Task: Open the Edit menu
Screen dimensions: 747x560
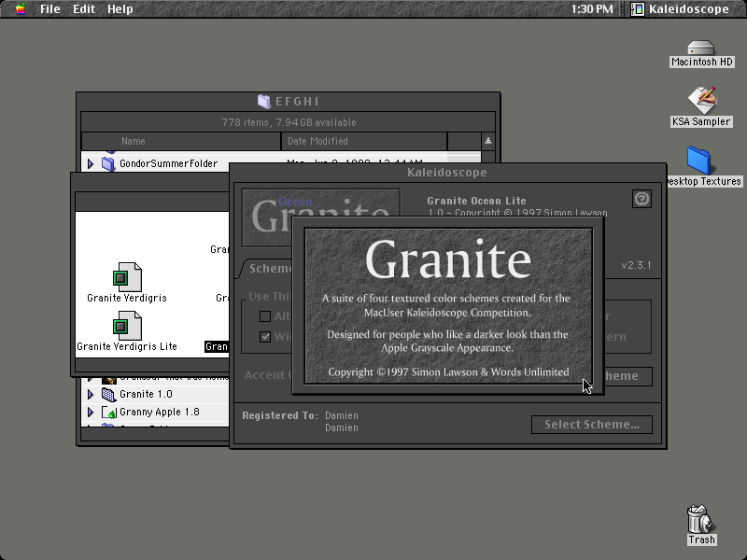Action: pyautogui.click(x=84, y=8)
